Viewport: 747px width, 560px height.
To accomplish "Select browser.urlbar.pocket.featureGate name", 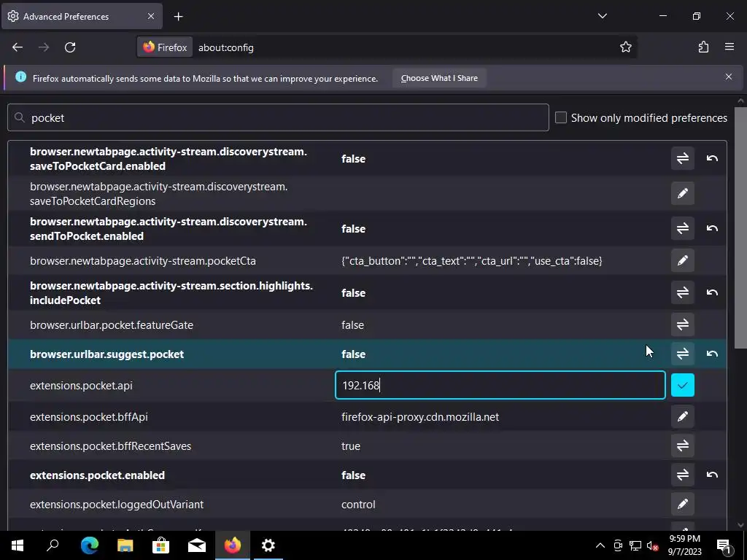I will tap(112, 325).
